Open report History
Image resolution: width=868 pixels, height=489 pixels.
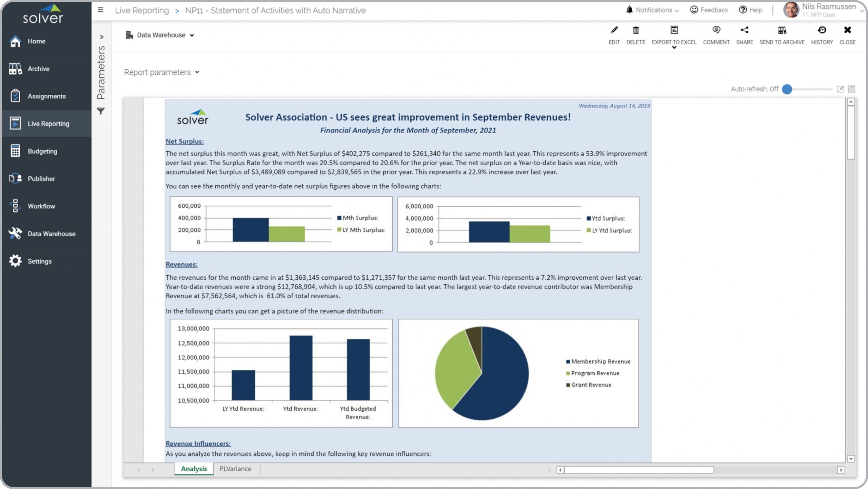822,31
